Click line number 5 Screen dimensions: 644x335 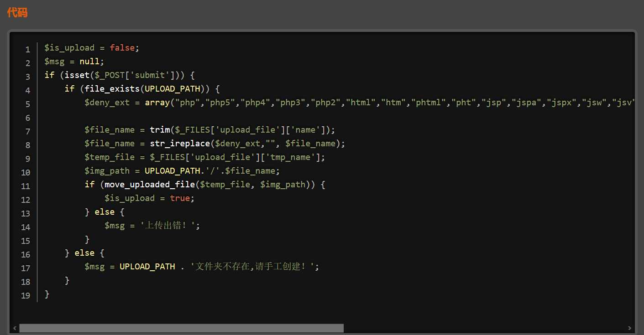28,104
